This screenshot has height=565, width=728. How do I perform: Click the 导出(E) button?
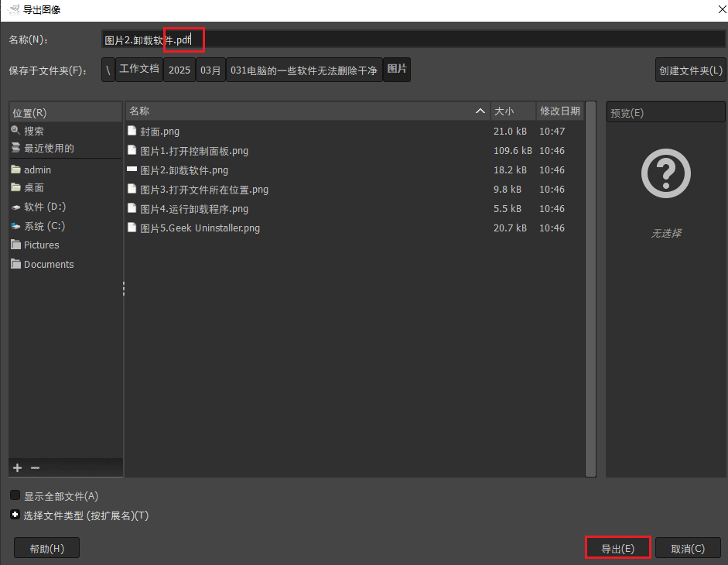617,547
